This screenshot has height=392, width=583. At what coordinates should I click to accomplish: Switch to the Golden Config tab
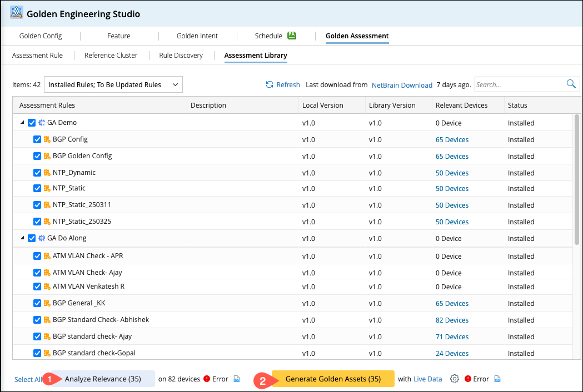[41, 36]
